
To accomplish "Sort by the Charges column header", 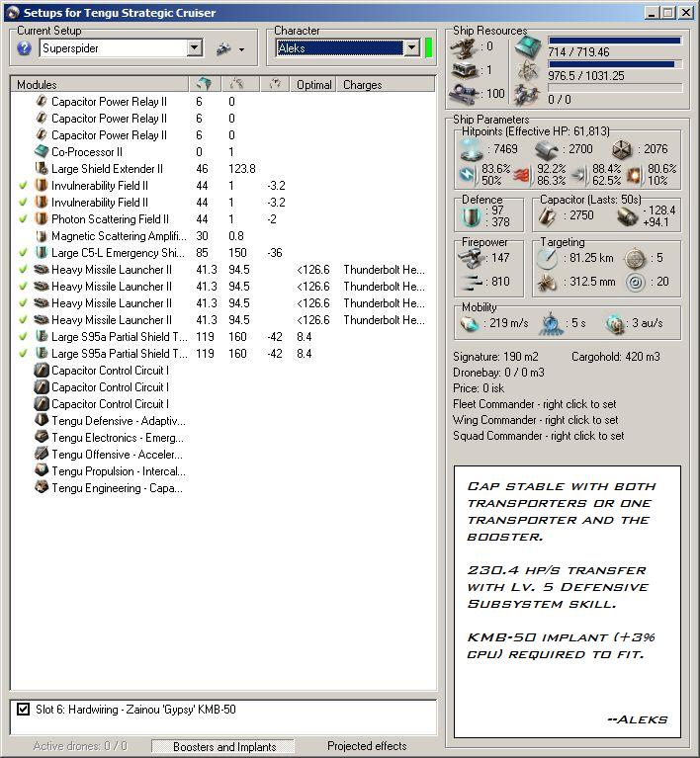I will [x=386, y=85].
